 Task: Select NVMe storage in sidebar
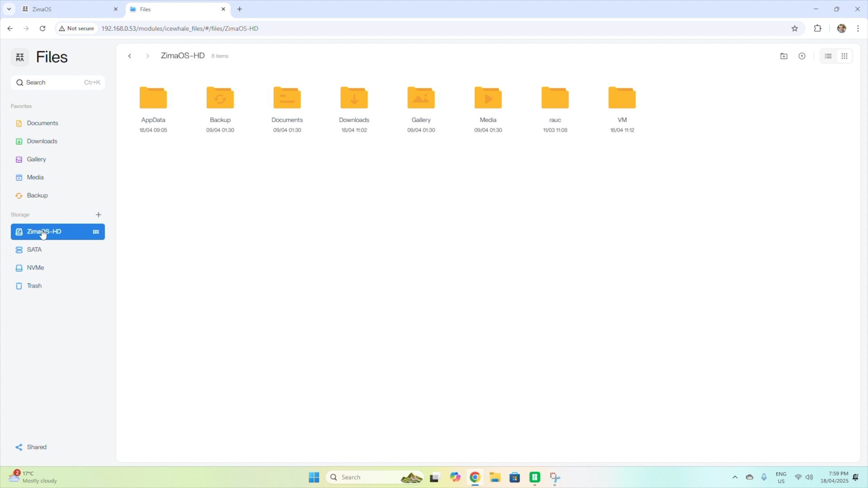35,267
